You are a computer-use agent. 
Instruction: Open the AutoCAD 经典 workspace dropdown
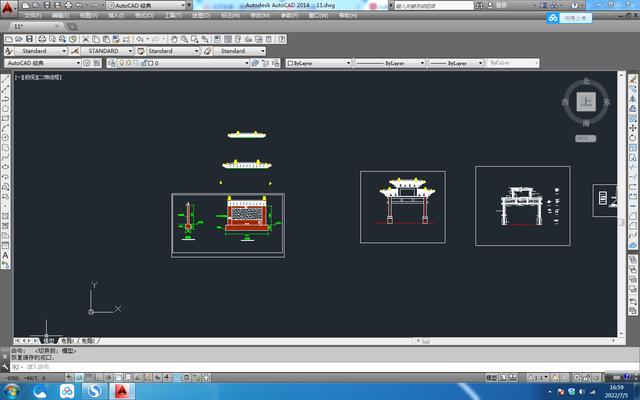click(42, 63)
